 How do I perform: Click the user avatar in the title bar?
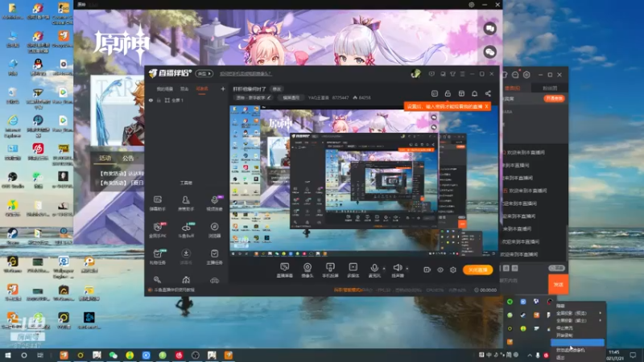click(x=415, y=74)
